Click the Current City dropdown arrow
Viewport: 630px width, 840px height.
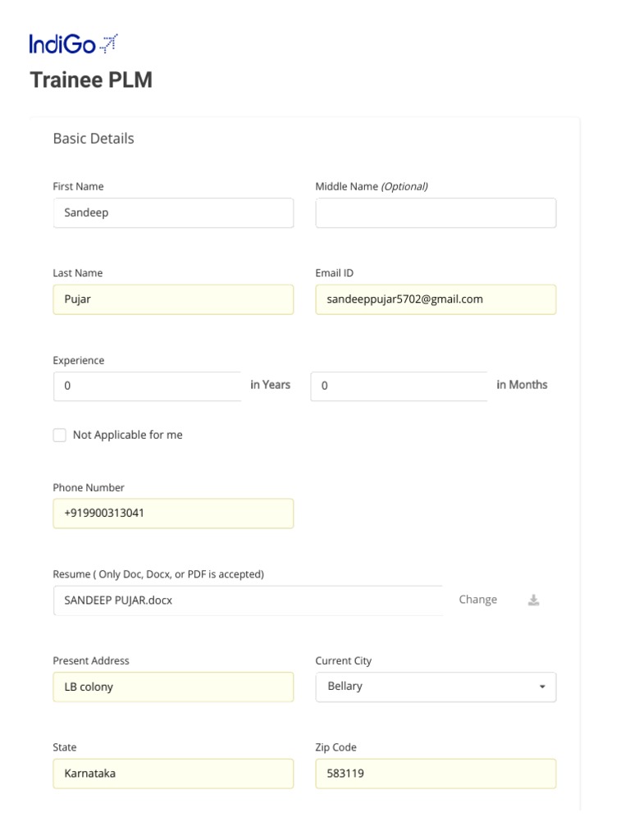tap(542, 687)
